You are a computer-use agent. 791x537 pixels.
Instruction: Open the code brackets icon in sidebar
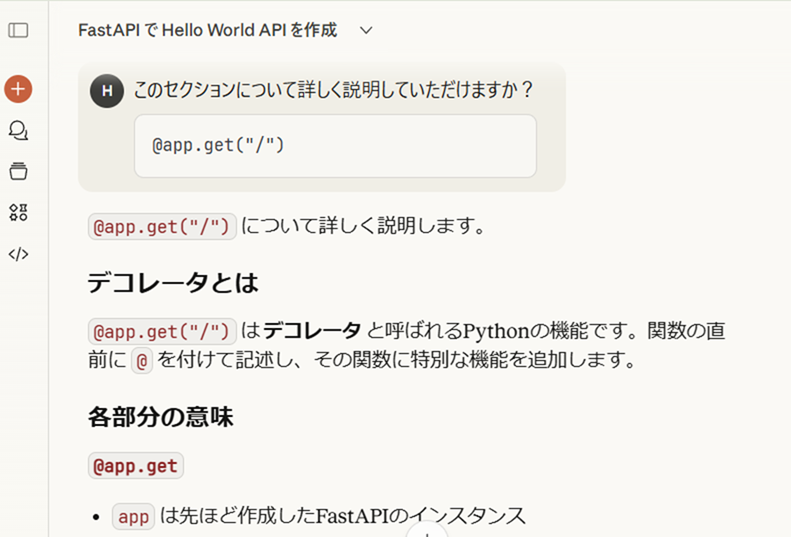tap(18, 254)
